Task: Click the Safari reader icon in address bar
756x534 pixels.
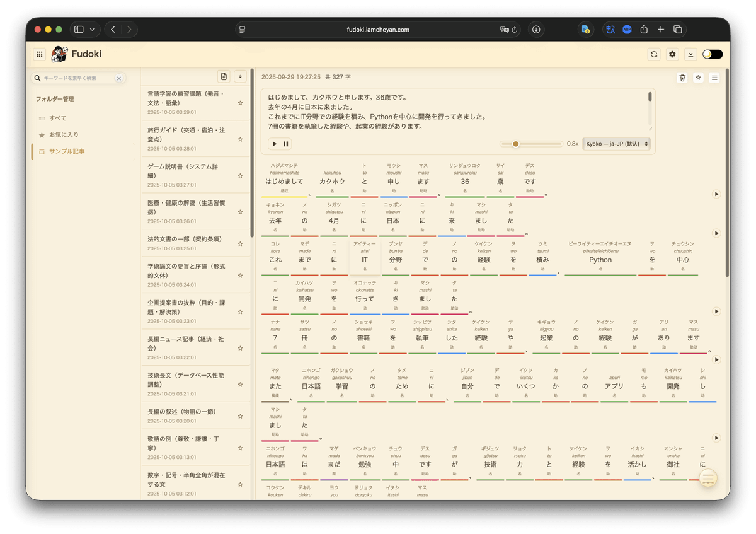Action: [243, 30]
